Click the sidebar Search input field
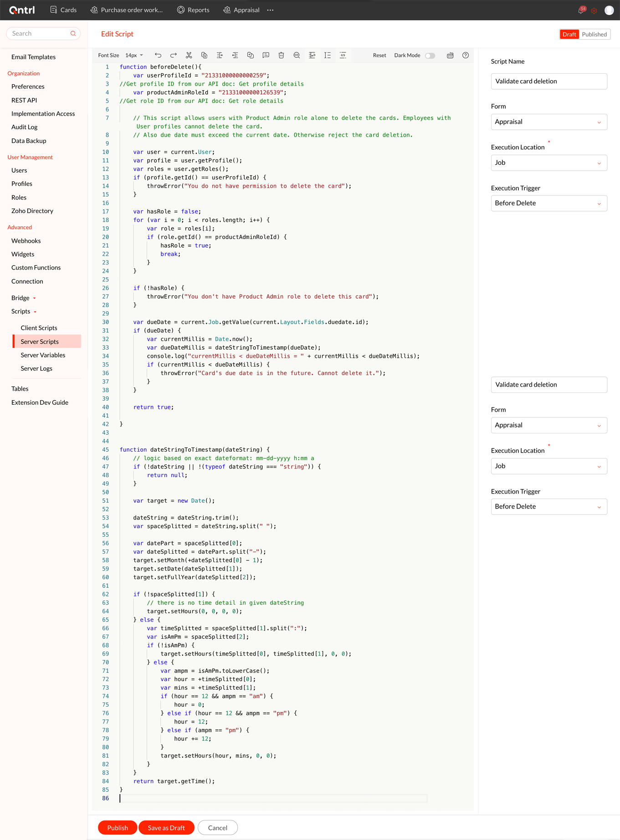The height and width of the screenshot is (840, 620). (x=43, y=33)
